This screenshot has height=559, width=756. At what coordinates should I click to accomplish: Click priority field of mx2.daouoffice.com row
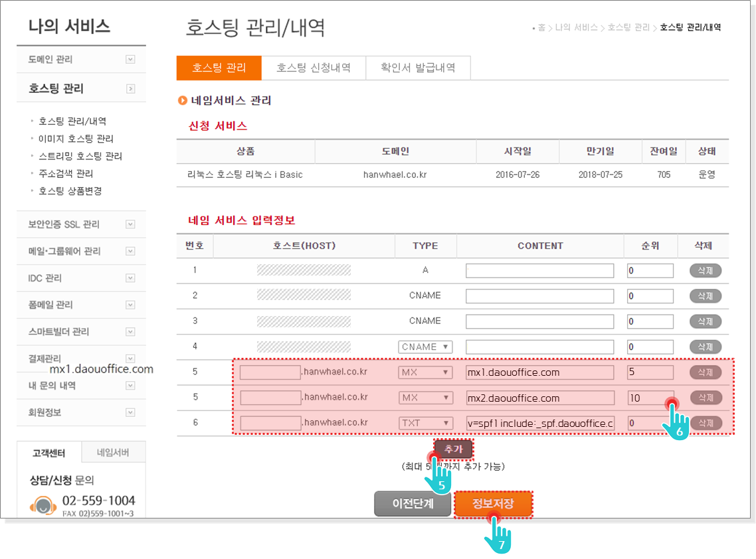(x=650, y=398)
